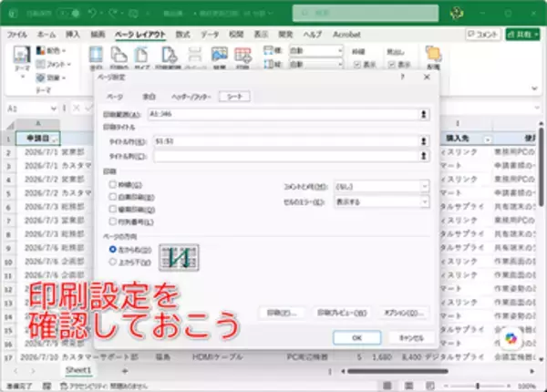Open the Help (ヘルプ) ribbon tab

312,34
